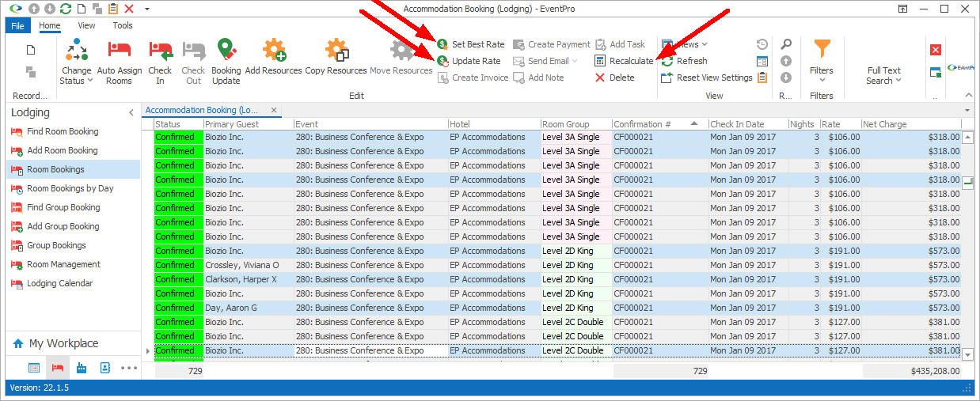The width and height of the screenshot is (980, 401).
Task: Open the Full Text Search dropdown
Action: click(883, 75)
